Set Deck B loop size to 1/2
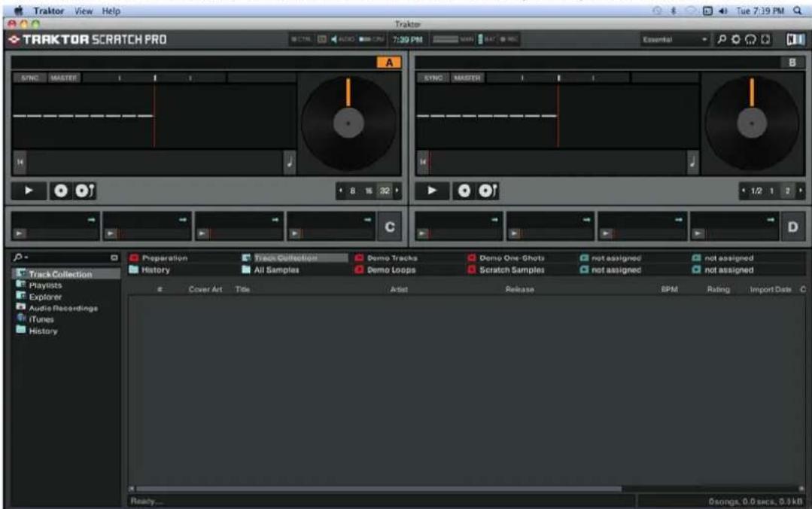Image resolution: width=812 pixels, height=509 pixels. point(756,190)
